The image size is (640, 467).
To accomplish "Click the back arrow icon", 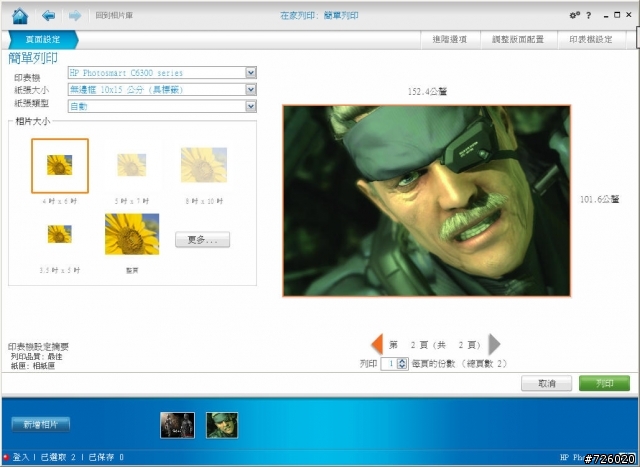I will [48, 16].
